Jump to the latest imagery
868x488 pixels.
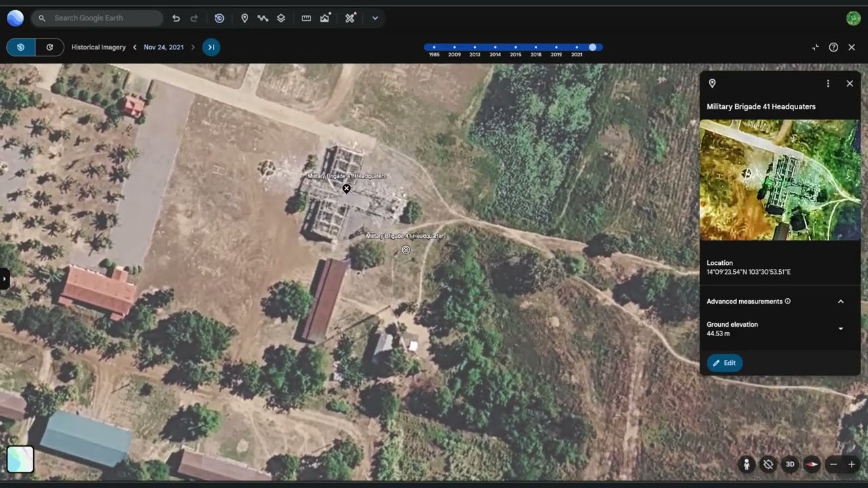click(x=211, y=47)
